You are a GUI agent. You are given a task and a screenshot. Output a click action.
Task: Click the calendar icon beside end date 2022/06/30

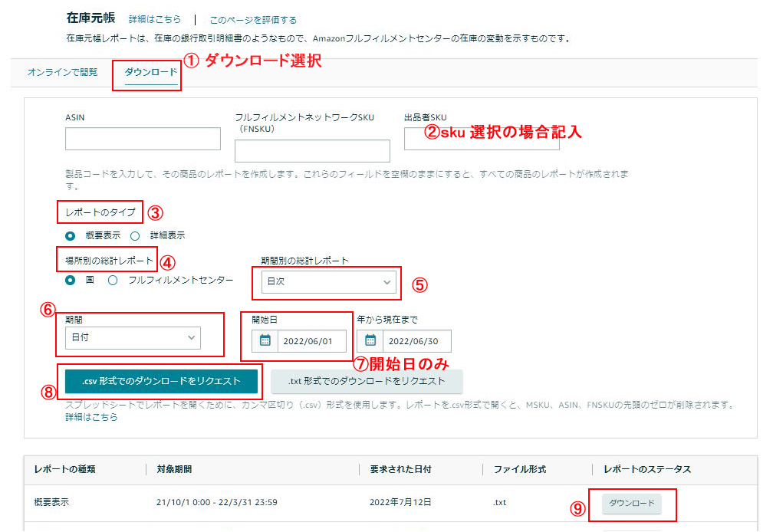[370, 341]
